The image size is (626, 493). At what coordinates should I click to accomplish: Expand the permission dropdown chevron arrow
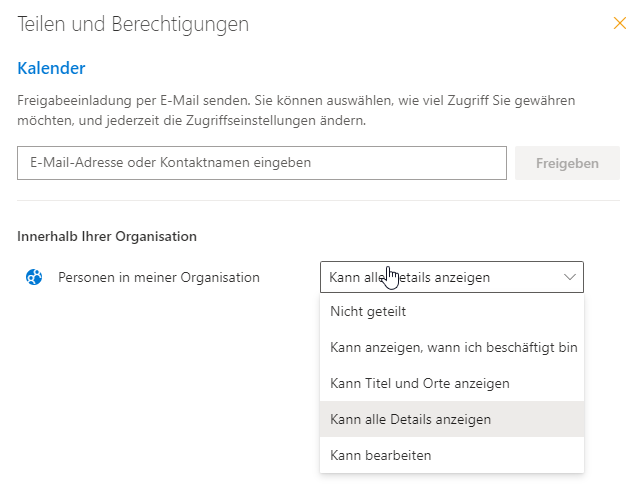[x=570, y=277]
